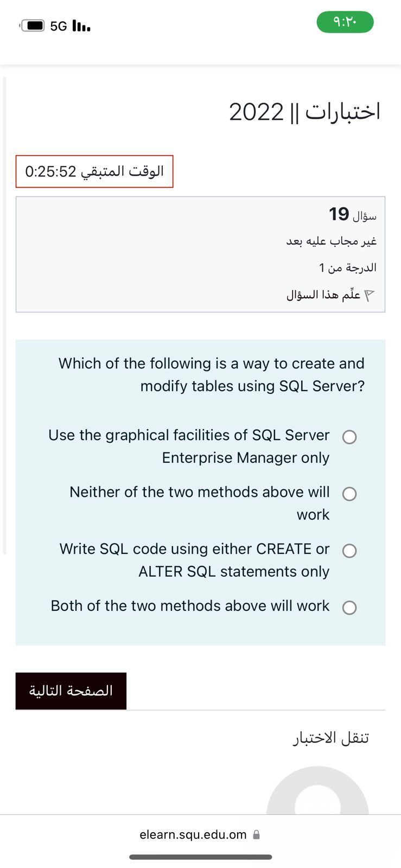Tap the padlock icon in the address bar
Screen dimensions: 401x868
pos(257,835)
